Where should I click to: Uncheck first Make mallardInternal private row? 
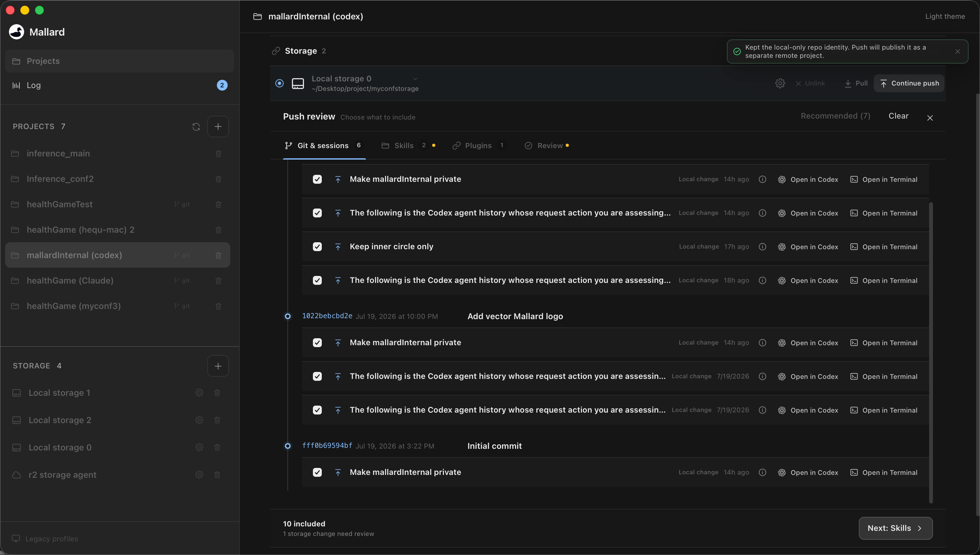coord(317,179)
